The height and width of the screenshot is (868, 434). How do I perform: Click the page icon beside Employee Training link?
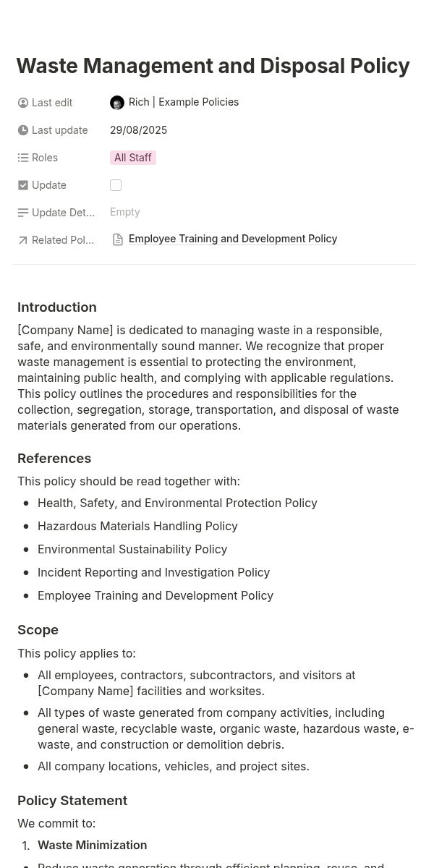pos(118,239)
